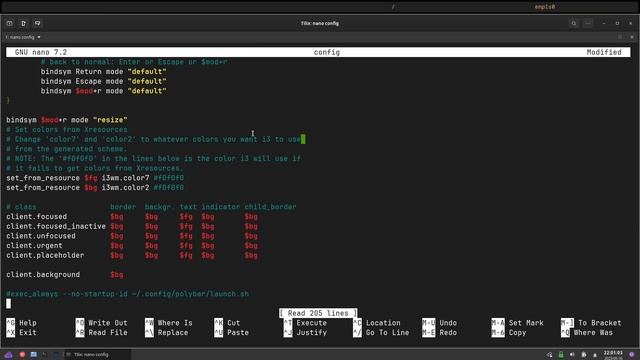This screenshot has height=360, width=640.
Task: Click the '^K Cut' shortcut label
Action: pyautogui.click(x=227, y=323)
